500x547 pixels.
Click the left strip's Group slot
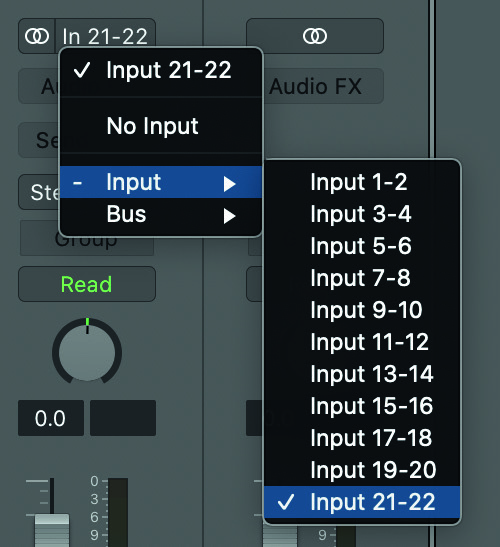87,246
